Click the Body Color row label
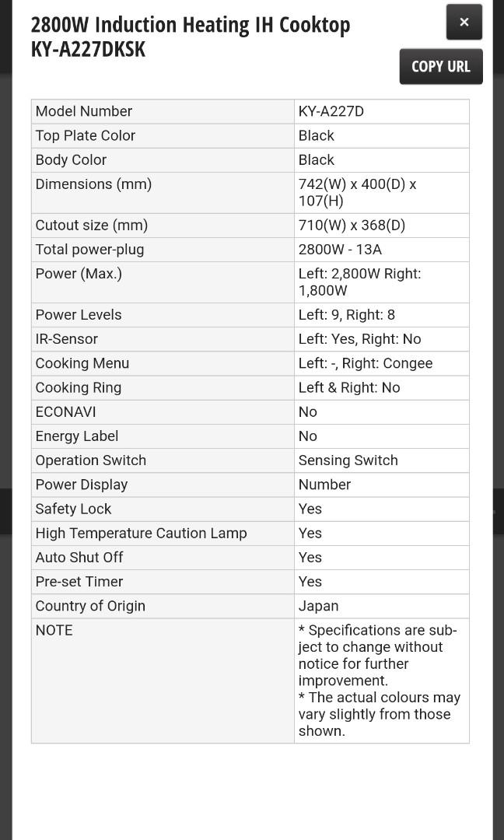504x840 pixels. coord(71,159)
